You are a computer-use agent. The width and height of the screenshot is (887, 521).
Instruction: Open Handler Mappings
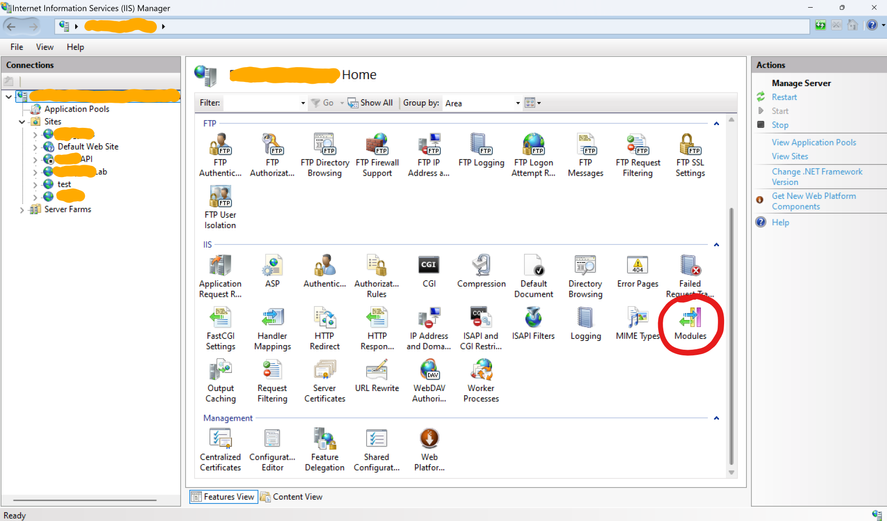pos(272,329)
